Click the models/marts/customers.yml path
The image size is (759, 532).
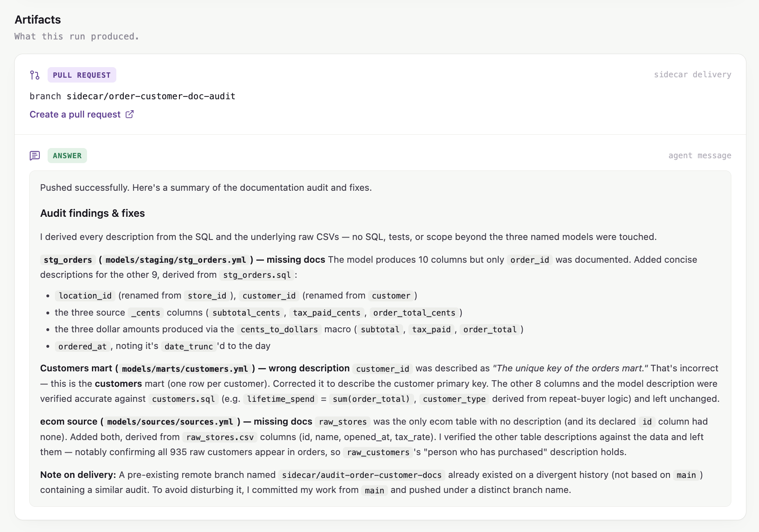click(185, 369)
